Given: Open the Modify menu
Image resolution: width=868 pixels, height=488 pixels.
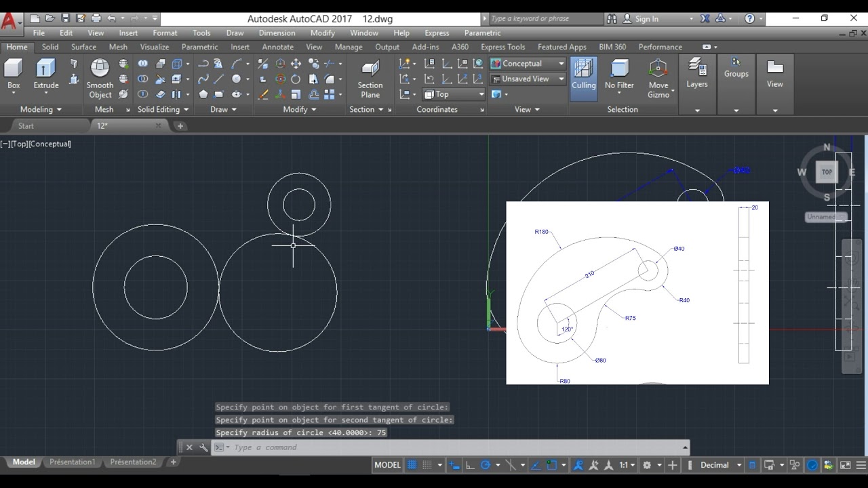Looking at the screenshot, I should [x=322, y=33].
